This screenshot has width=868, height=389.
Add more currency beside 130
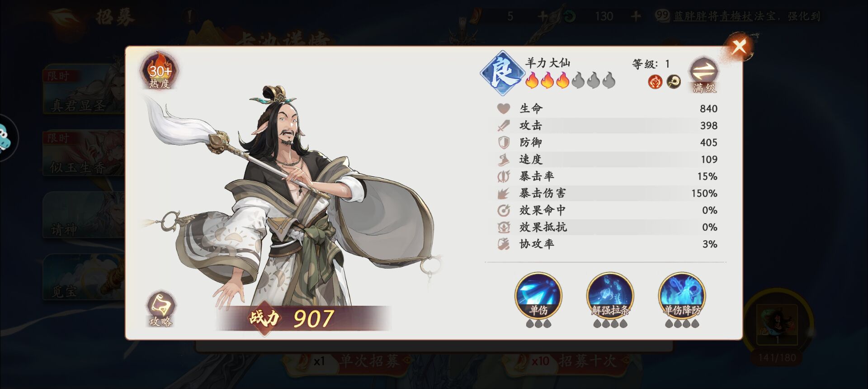(636, 17)
